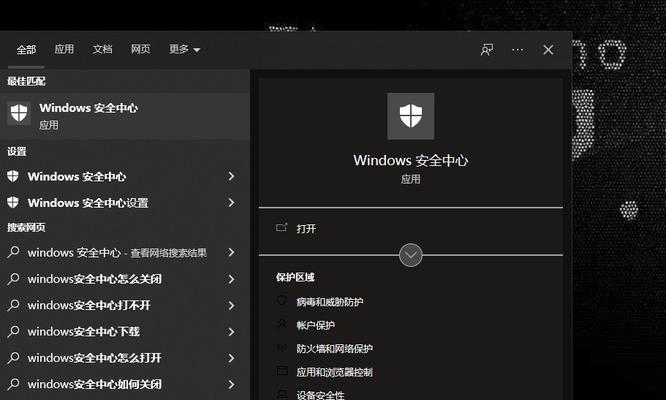This screenshot has width=666, height=400.
Task: Expand arrow for windows安全中心下载
Action: [x=231, y=332]
